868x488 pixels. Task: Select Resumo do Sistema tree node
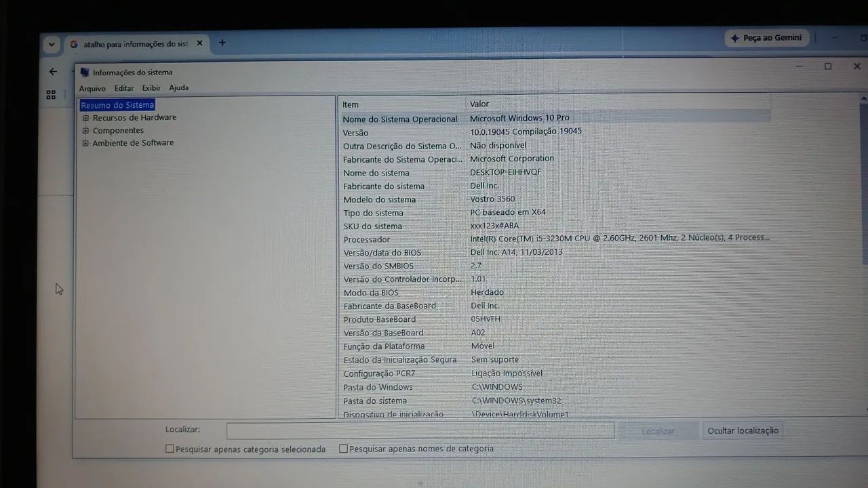[117, 105]
